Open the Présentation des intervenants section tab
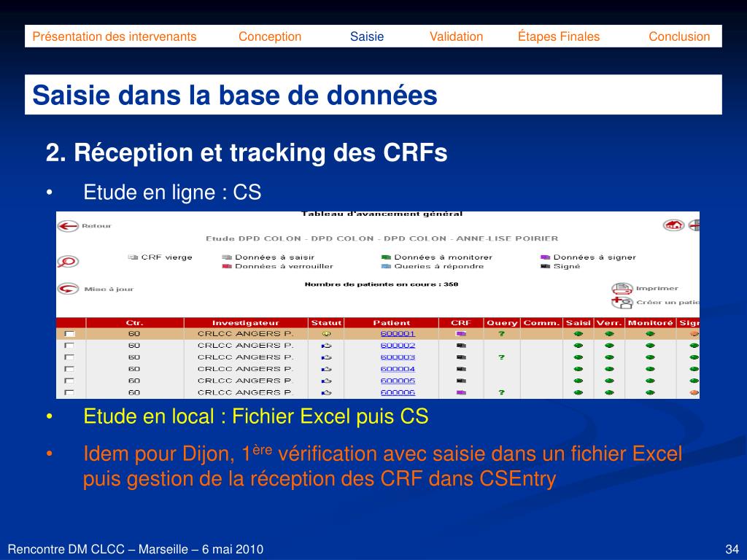This screenshot has width=747, height=560. [115, 36]
